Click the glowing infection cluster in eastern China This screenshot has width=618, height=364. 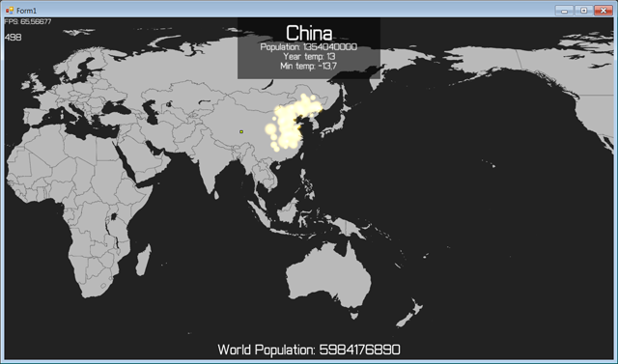294,123
